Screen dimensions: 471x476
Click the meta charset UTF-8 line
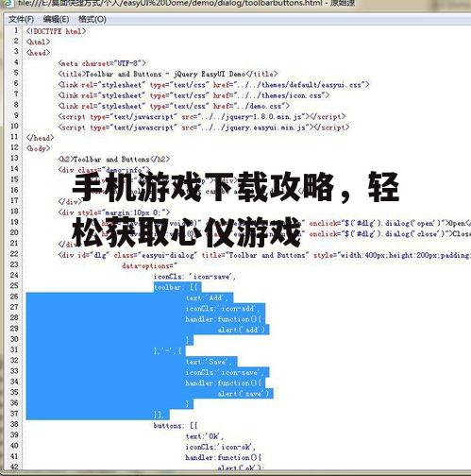pyautogui.click(x=102, y=63)
